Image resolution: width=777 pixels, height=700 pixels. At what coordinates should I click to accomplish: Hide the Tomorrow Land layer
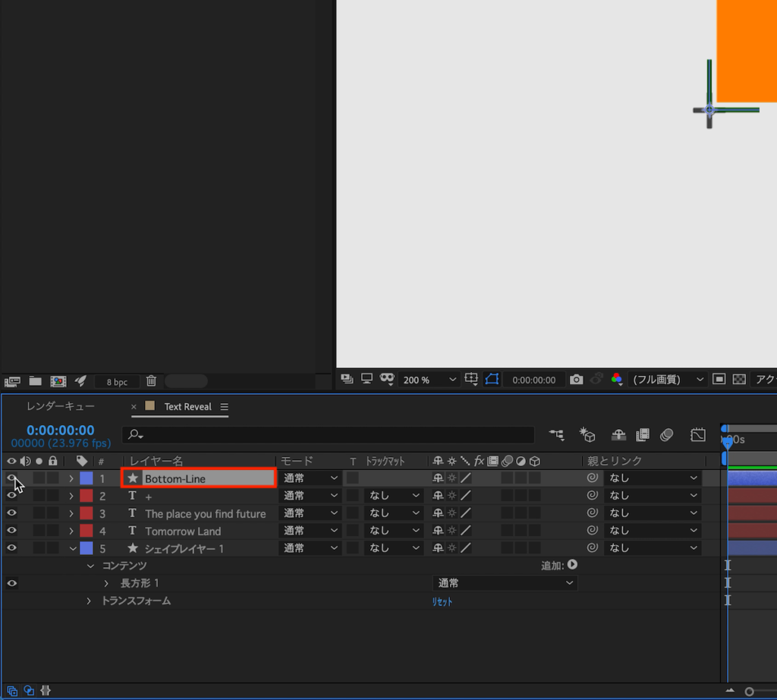click(11, 531)
